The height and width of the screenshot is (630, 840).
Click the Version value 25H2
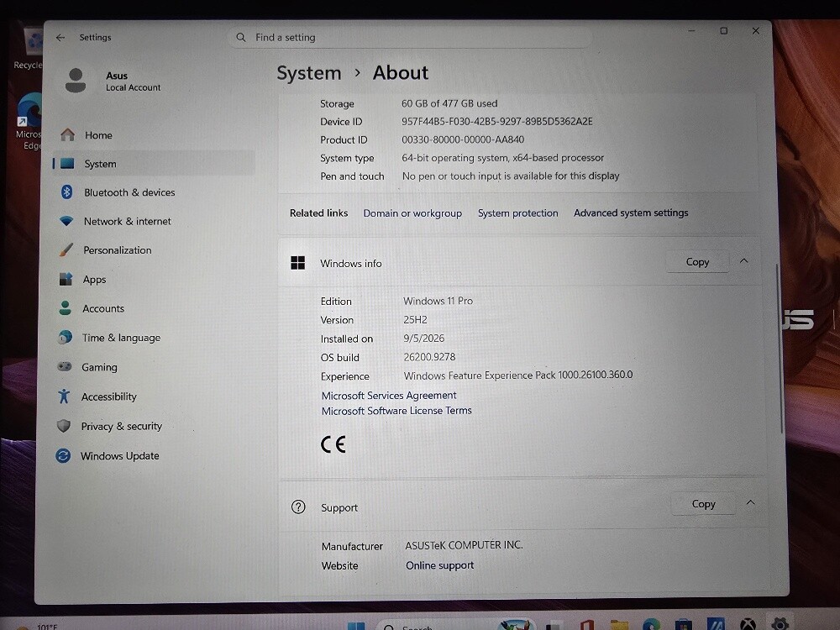(x=415, y=320)
